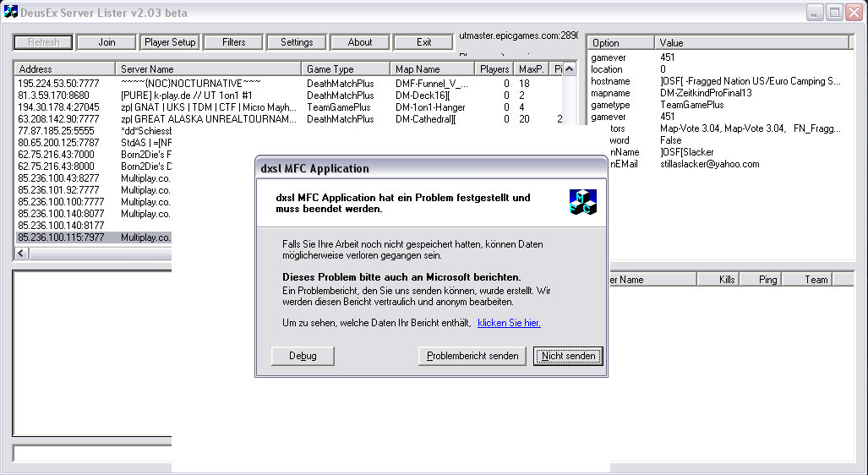Viewport: 868px width, 475px height.
Task: Select server 85.236.100.43:8277
Action: click(x=58, y=178)
